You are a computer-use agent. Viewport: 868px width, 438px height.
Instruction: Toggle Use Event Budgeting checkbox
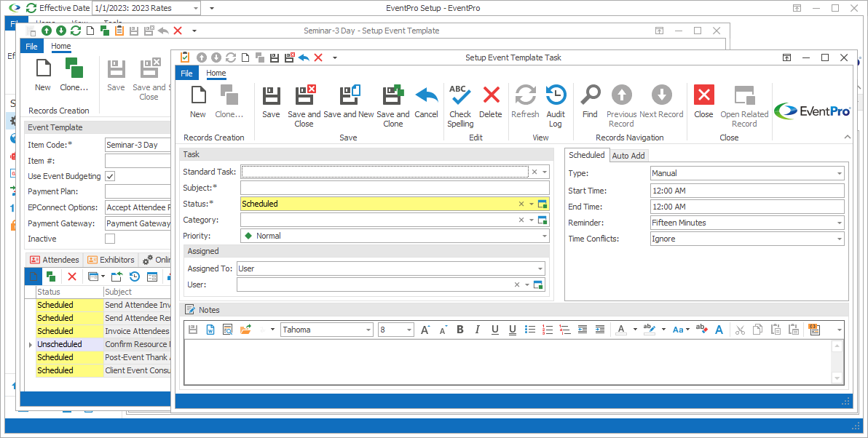[x=110, y=176]
